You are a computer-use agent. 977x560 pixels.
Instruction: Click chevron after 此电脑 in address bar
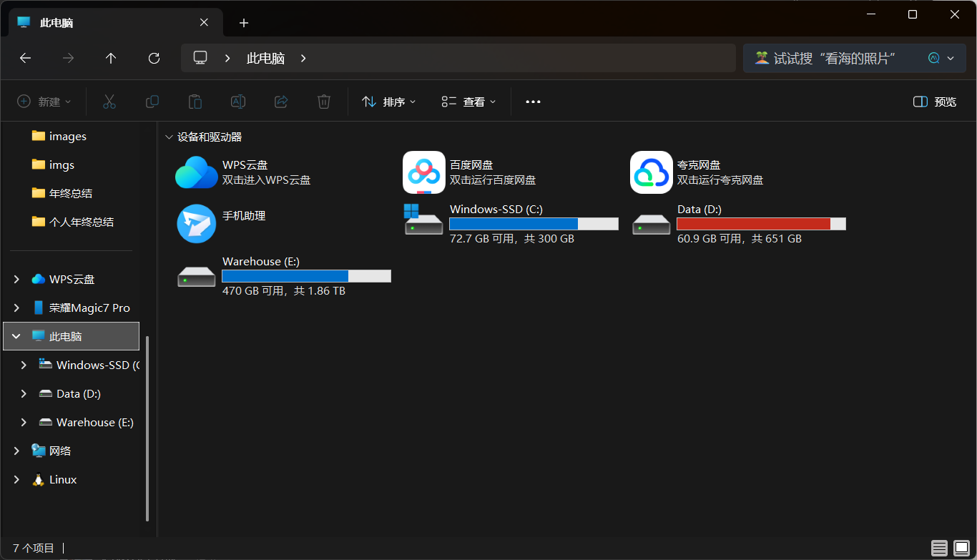(x=303, y=59)
